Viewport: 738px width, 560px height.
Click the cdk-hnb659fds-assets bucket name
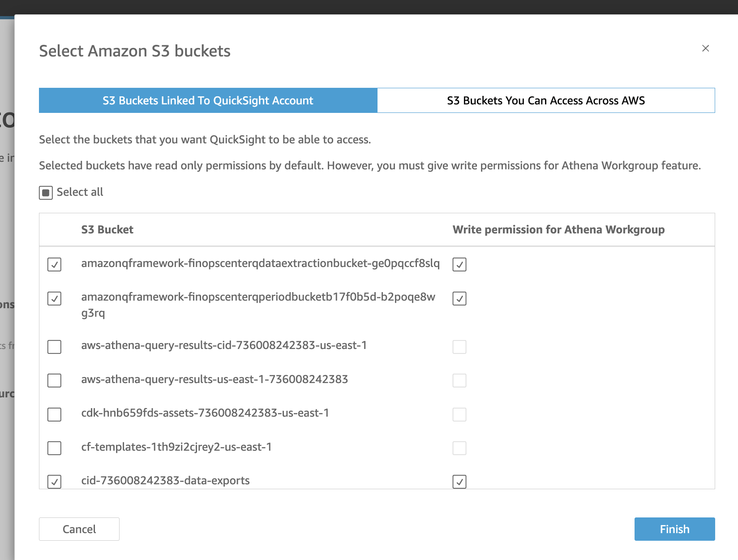pyautogui.click(x=205, y=413)
